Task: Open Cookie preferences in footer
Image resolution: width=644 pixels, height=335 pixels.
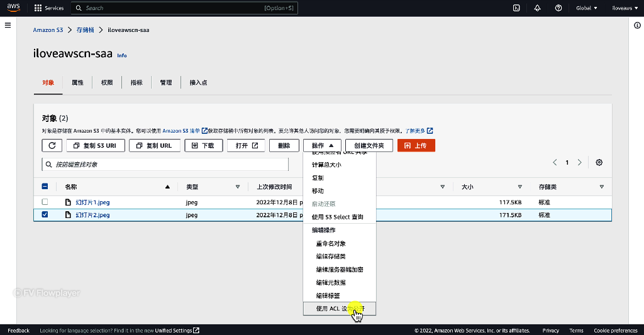Action: click(615, 331)
